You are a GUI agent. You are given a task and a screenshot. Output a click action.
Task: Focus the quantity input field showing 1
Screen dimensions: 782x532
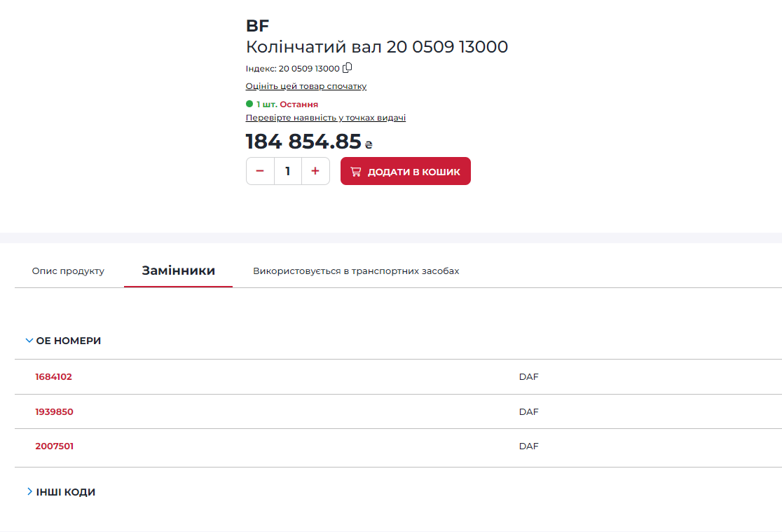click(x=288, y=171)
